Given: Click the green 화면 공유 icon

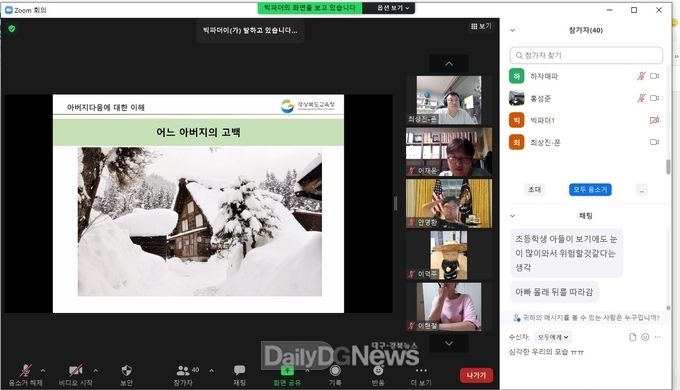Looking at the screenshot, I should click(287, 370).
